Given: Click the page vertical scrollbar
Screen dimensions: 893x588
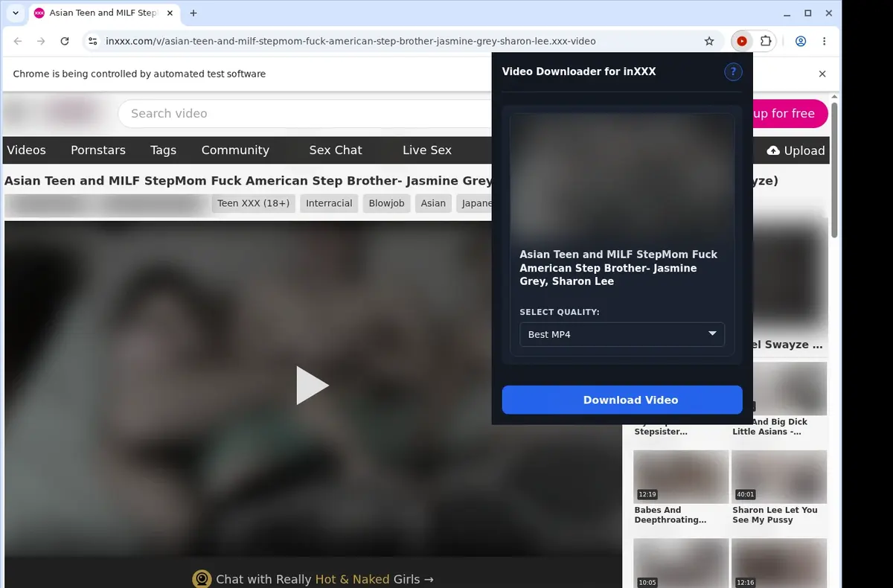Looking at the screenshot, I should [835, 170].
